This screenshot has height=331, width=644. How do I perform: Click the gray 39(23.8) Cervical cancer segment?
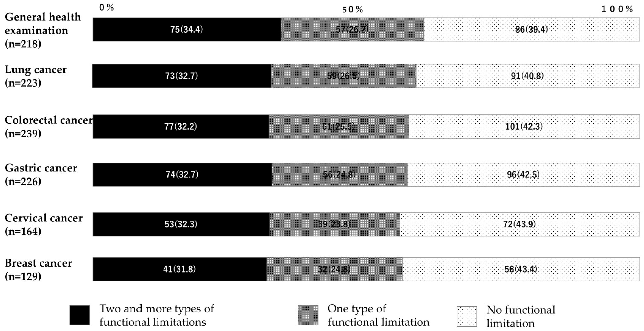pyautogui.click(x=334, y=224)
